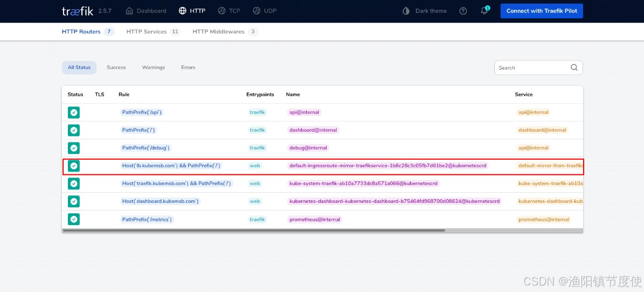Open the UDP section
The image size is (644, 292).
(264, 11)
